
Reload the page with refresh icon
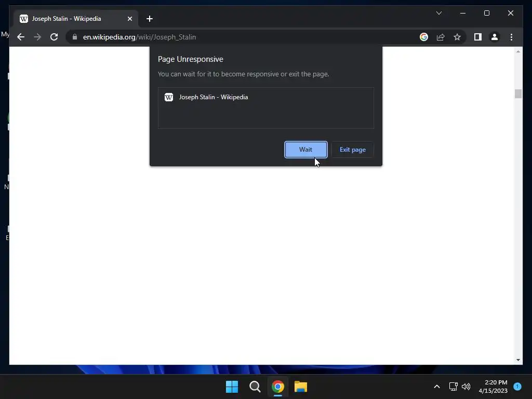[x=54, y=37]
